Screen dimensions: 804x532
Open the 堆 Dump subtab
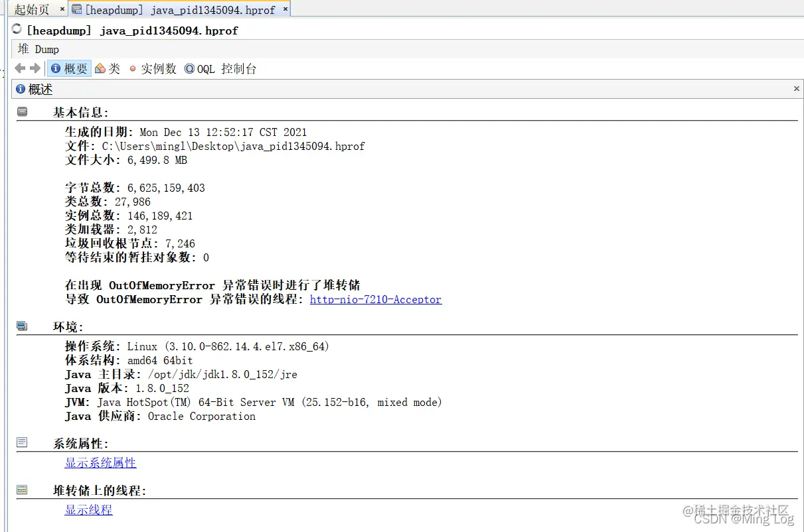[x=39, y=49]
